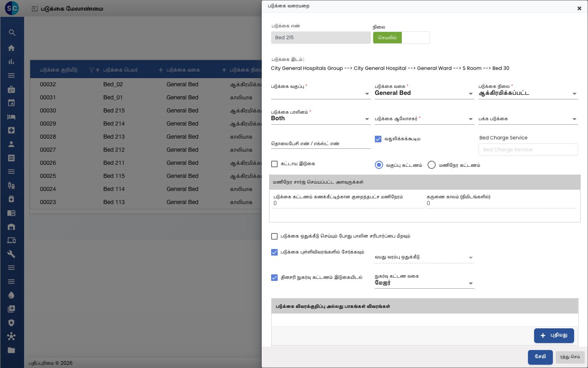Click the shield with cross sidebar icon
Image resolution: width=588 pixels, height=368 pixels.
[11, 323]
